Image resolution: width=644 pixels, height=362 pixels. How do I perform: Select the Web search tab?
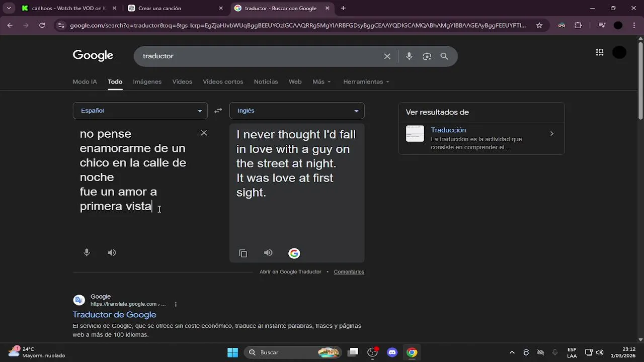[x=295, y=81]
